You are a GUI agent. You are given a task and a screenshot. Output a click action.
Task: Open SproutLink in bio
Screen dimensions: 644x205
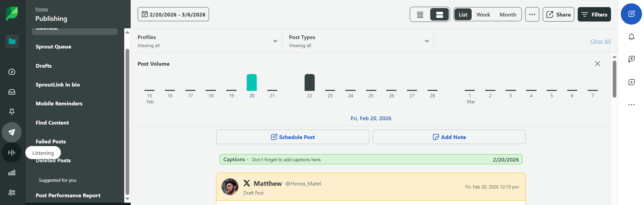(58, 84)
